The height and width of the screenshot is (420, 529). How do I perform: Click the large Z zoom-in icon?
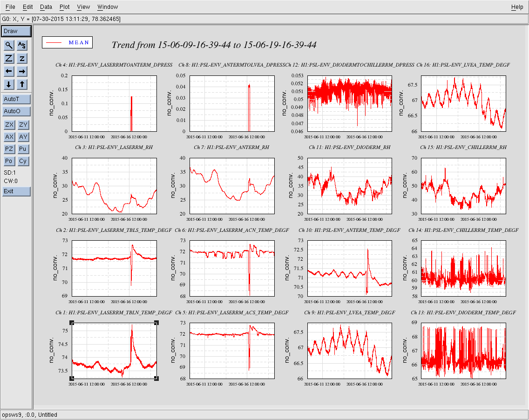pyautogui.click(x=9, y=58)
